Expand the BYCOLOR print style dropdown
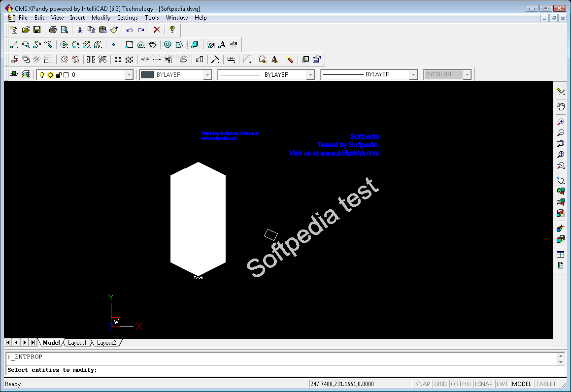The width and height of the screenshot is (571, 392). click(x=467, y=75)
